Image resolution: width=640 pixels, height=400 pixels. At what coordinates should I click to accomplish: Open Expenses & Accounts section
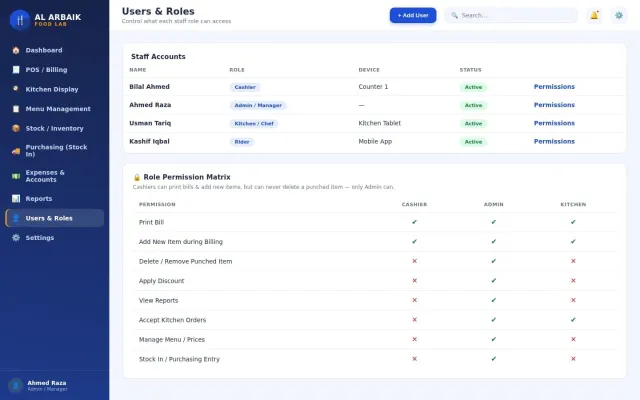55,176
